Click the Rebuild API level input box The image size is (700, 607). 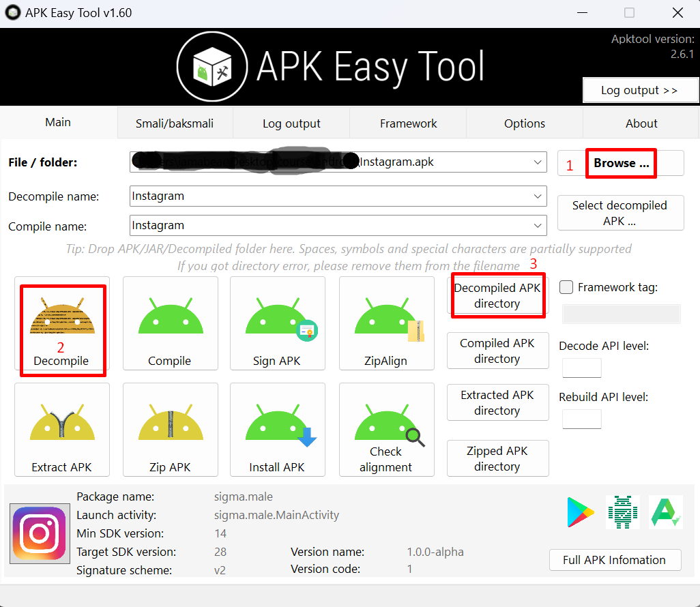coord(582,419)
